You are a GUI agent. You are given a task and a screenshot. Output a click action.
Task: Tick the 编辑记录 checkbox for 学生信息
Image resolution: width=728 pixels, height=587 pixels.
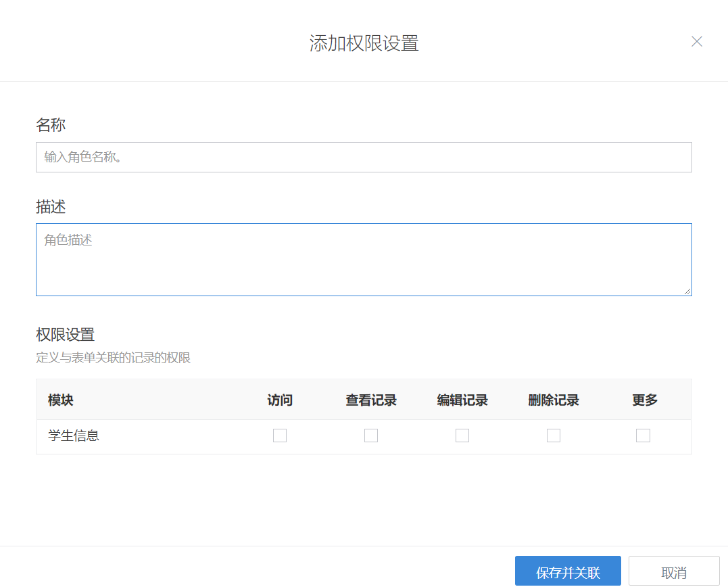click(462, 436)
